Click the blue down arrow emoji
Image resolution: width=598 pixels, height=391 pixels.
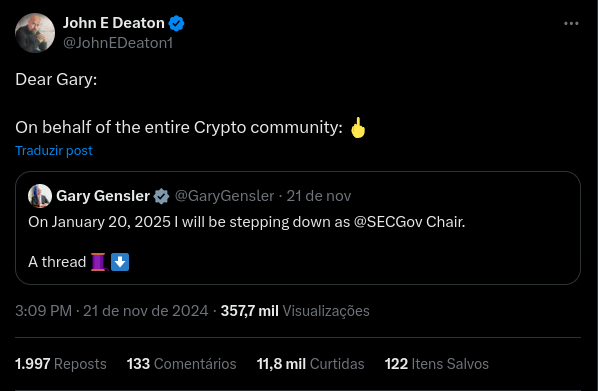(120, 262)
